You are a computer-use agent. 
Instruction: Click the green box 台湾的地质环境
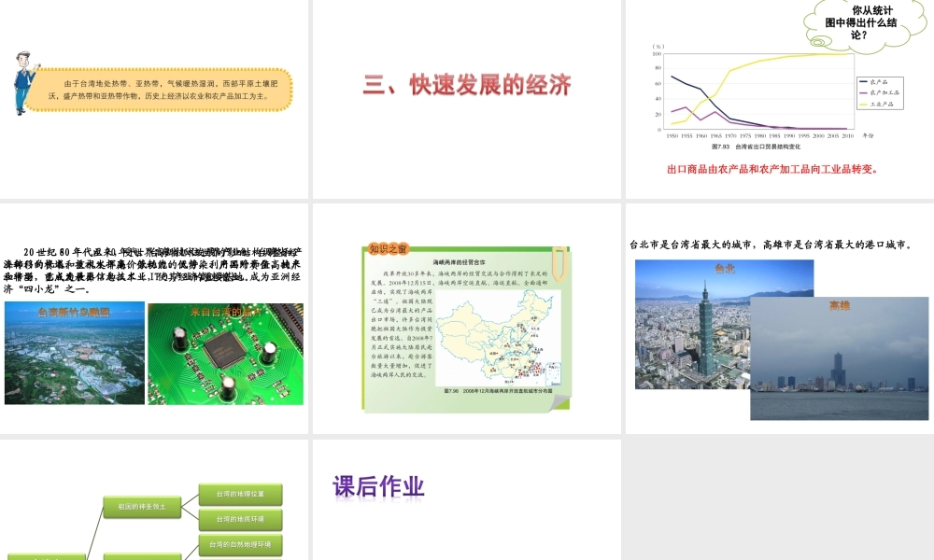click(240, 520)
